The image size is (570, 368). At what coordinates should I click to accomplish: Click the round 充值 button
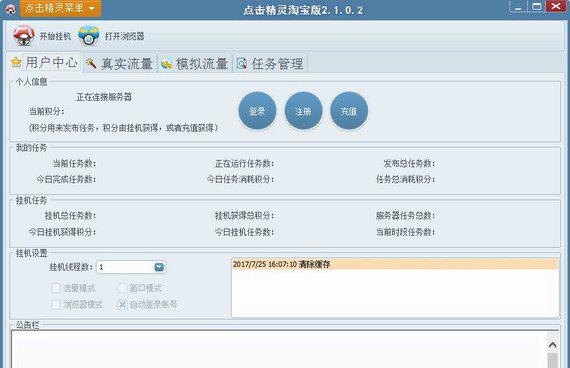pyautogui.click(x=349, y=111)
